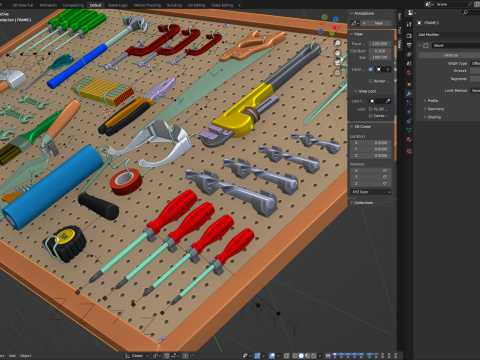The width and height of the screenshot is (480, 360).
Task: Switch to the UV Editing workspace tab
Action: point(196,5)
